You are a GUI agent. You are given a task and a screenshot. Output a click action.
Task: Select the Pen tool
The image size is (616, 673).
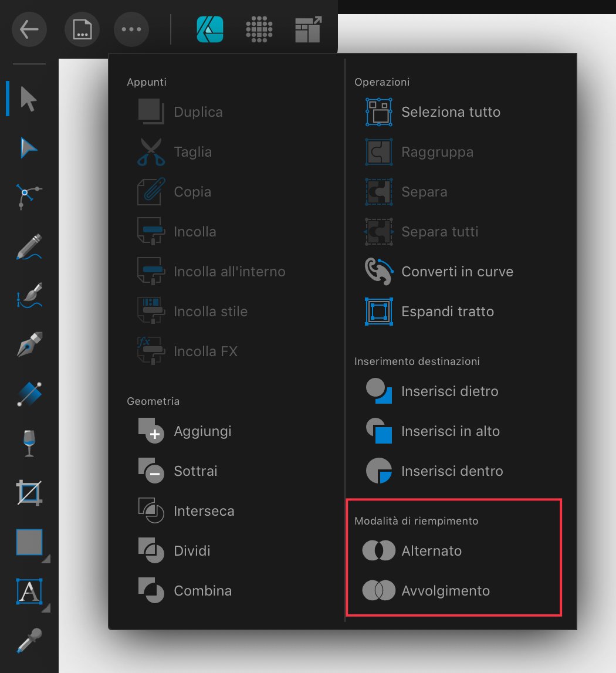(x=29, y=344)
